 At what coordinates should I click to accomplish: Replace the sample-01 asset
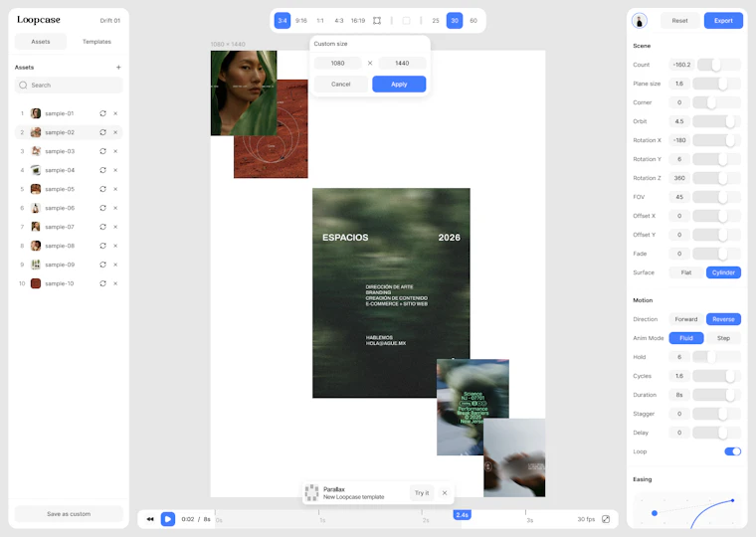(102, 113)
